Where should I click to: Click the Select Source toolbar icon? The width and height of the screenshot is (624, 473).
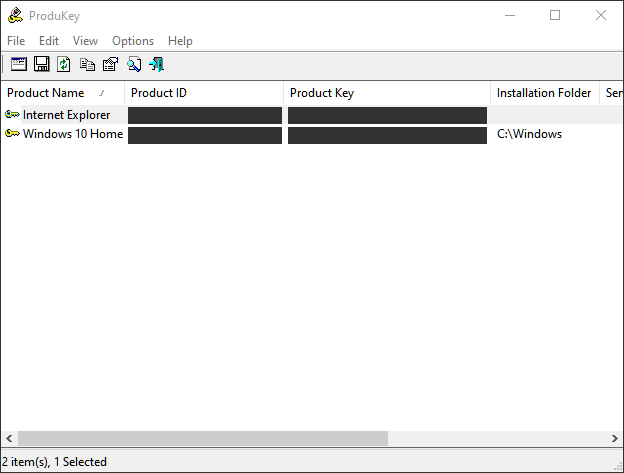[x=19, y=64]
